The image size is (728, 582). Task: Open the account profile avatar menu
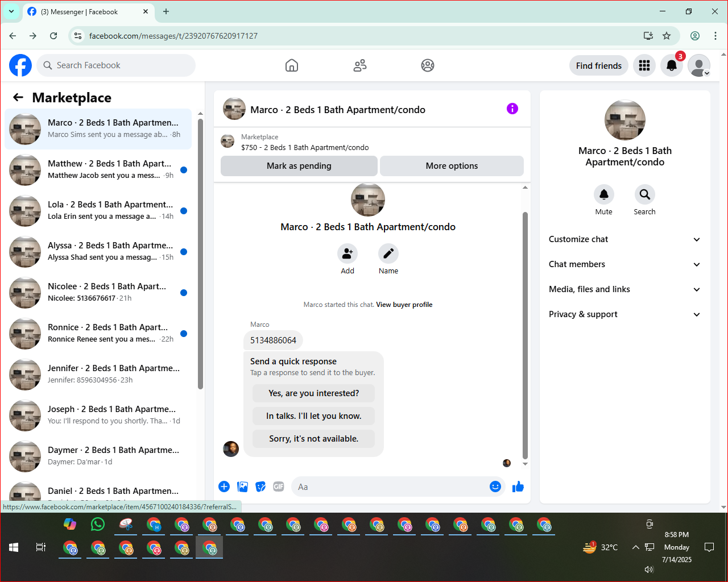(699, 65)
